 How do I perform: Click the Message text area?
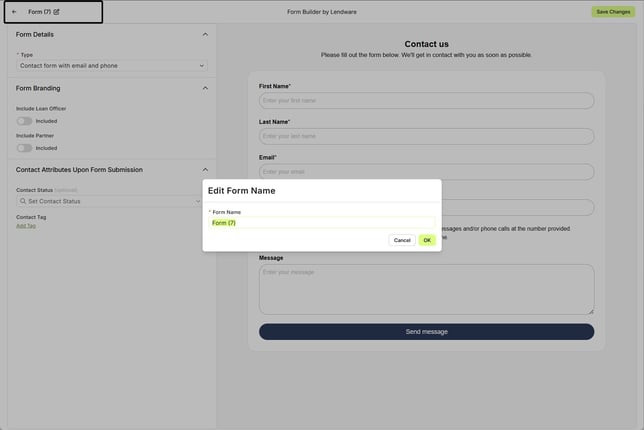(x=426, y=289)
